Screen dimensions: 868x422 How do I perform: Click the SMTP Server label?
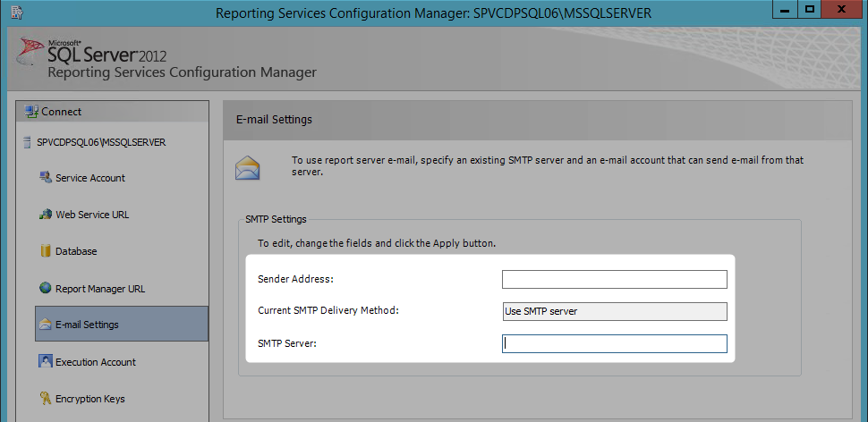point(286,343)
